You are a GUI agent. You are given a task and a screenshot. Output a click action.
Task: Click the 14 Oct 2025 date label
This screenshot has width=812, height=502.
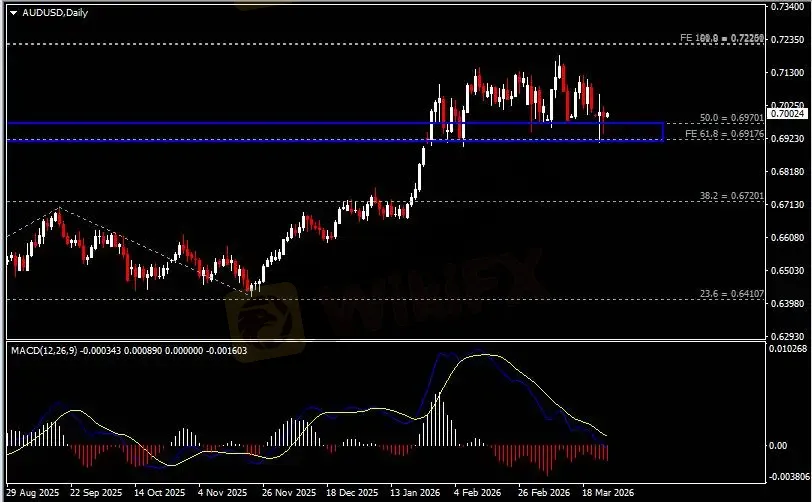[x=160, y=492]
